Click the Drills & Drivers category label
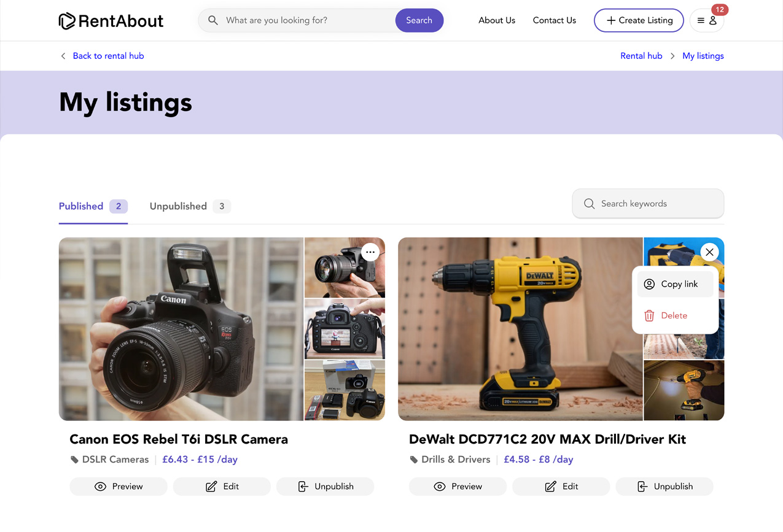The height and width of the screenshot is (532, 783). coord(456,460)
